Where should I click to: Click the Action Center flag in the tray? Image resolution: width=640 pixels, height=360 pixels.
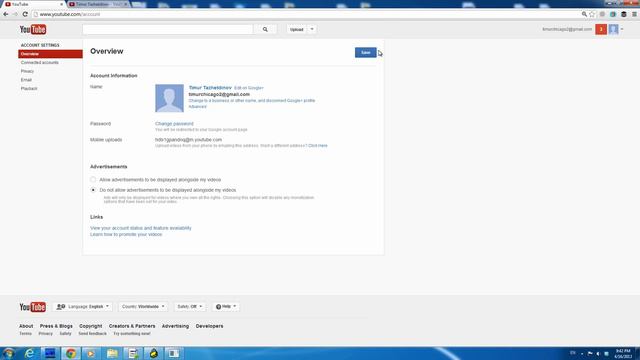point(590,353)
